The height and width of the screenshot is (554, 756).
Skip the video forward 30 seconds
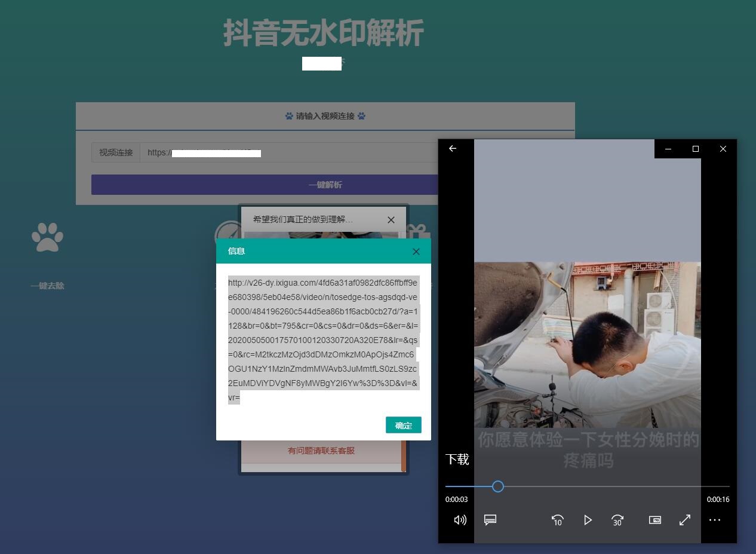tap(617, 520)
